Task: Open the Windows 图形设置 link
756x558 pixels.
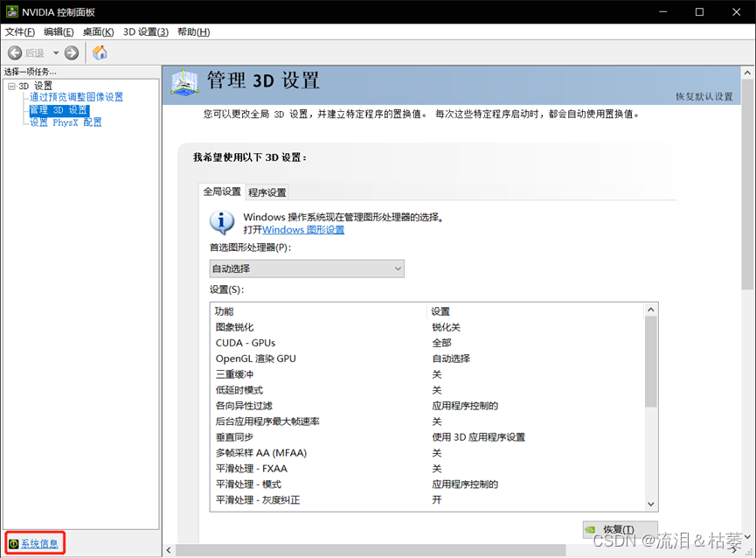Action: (303, 229)
